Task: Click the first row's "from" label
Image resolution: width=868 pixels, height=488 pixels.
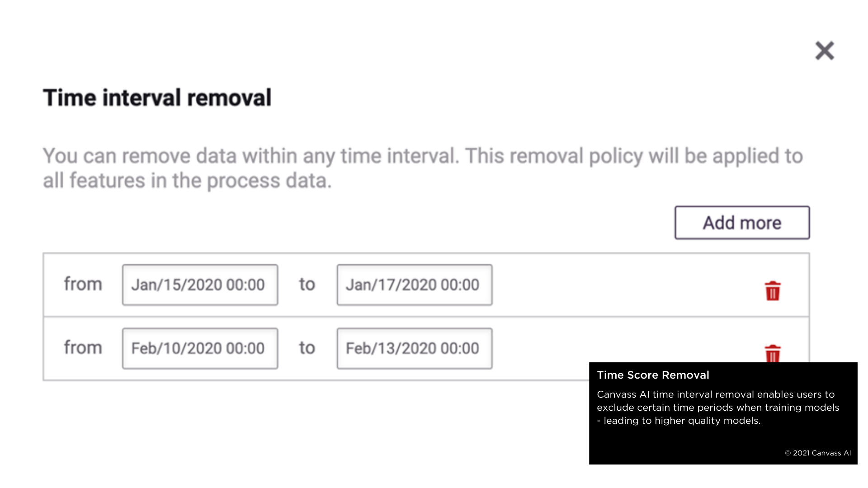Action: coord(83,284)
